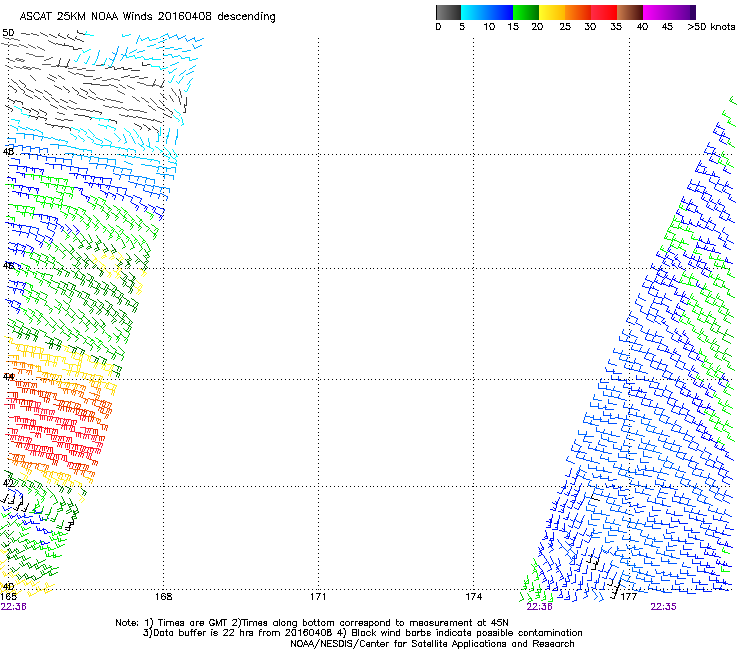Click the red 30-35 knots legend segment
The height and width of the screenshot is (650, 740).
coord(604,12)
